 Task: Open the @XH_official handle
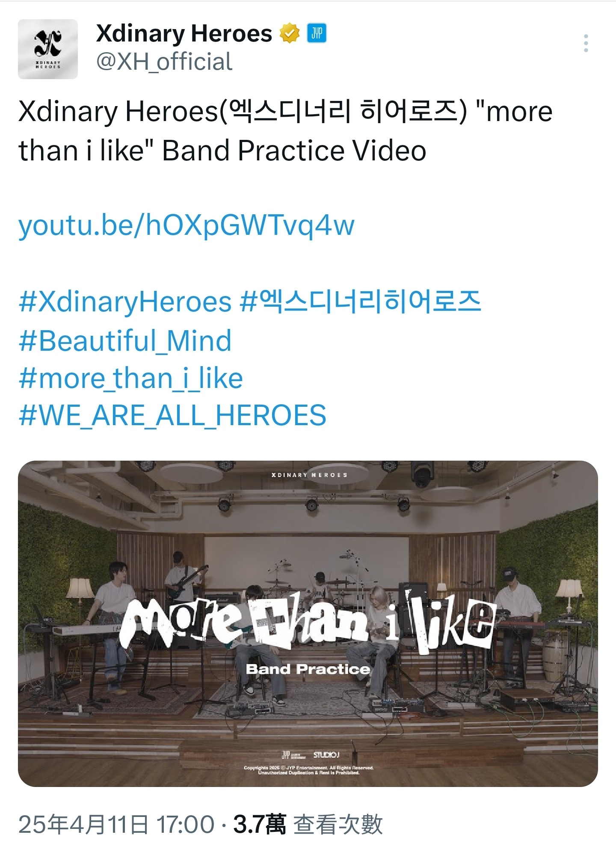(x=164, y=62)
